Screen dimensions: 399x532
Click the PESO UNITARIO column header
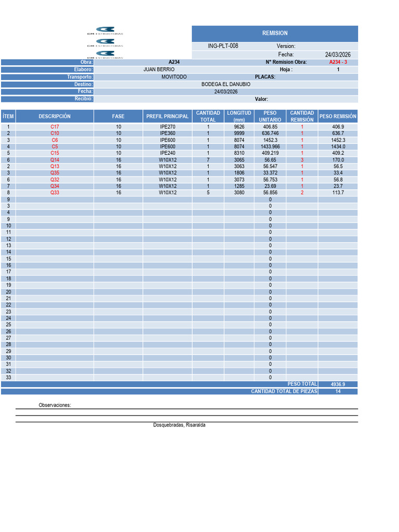coord(270,116)
